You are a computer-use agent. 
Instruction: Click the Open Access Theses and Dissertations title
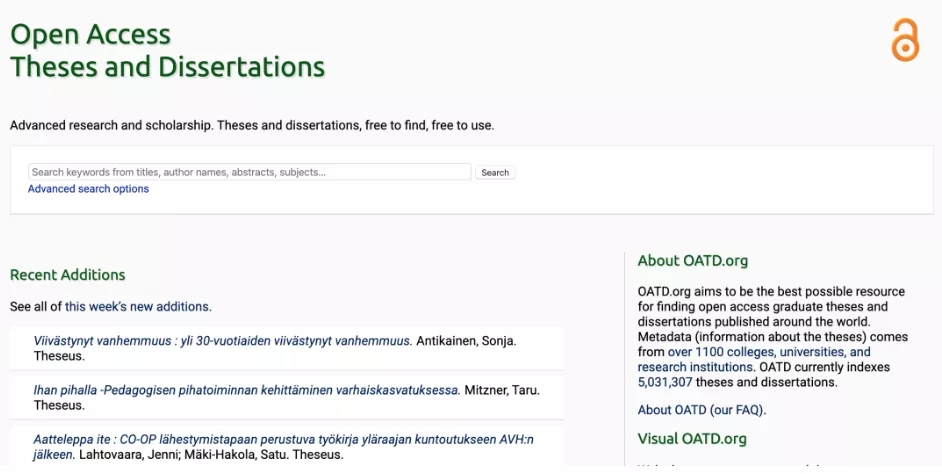(167, 51)
